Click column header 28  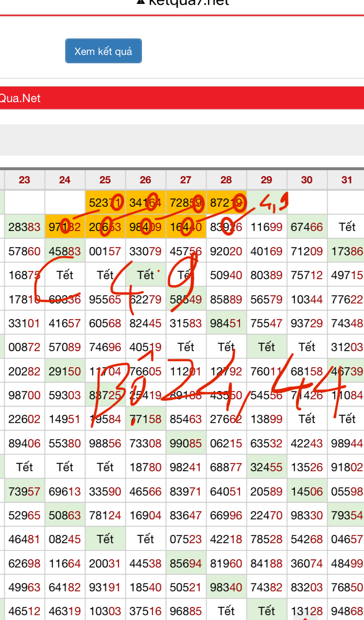(226, 180)
